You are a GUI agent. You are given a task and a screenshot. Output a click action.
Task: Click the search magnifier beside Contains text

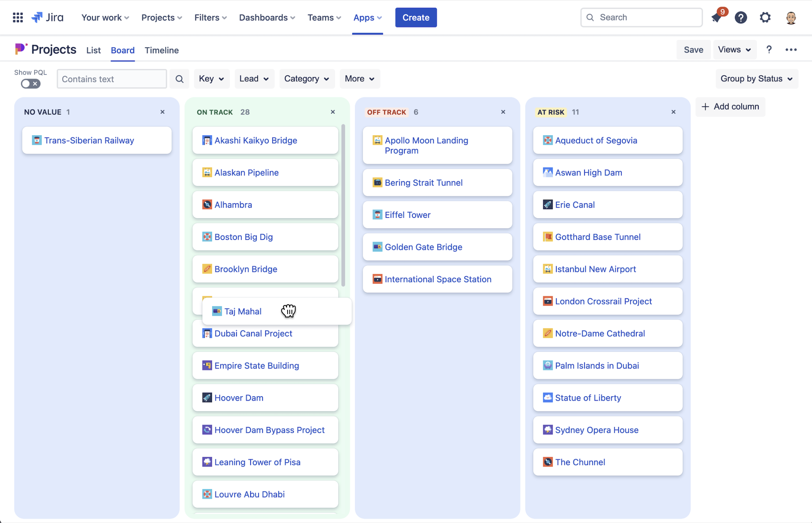point(179,78)
